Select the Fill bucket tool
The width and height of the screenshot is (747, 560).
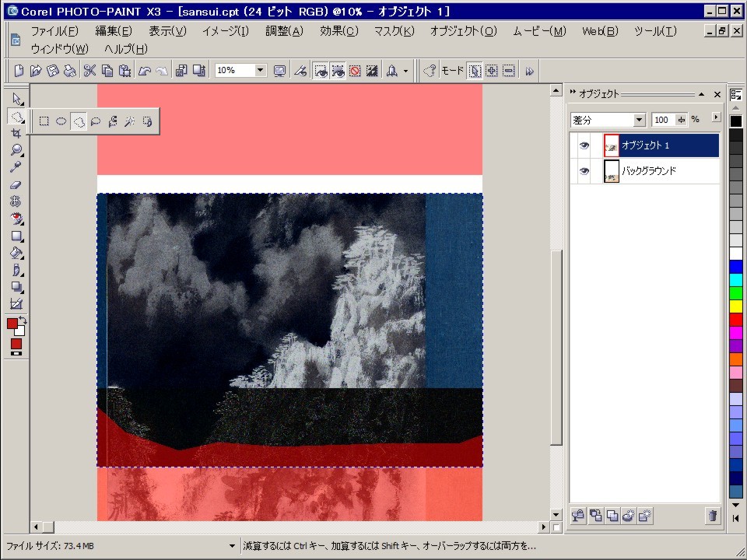[16, 253]
